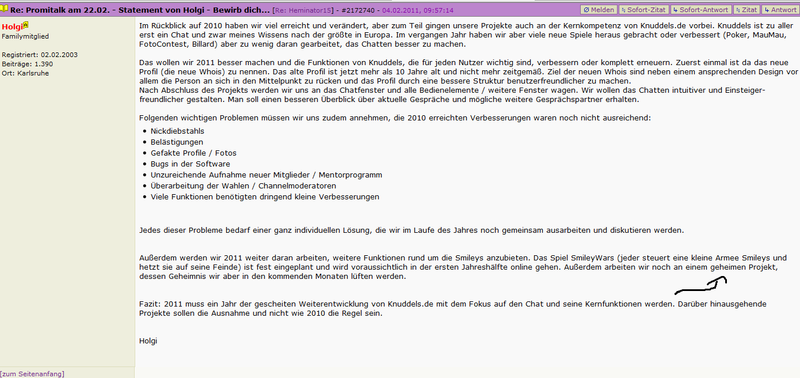The image size is (800, 378).
Task: Click the 'Holgi' signature ending the post
Action: tap(148, 341)
